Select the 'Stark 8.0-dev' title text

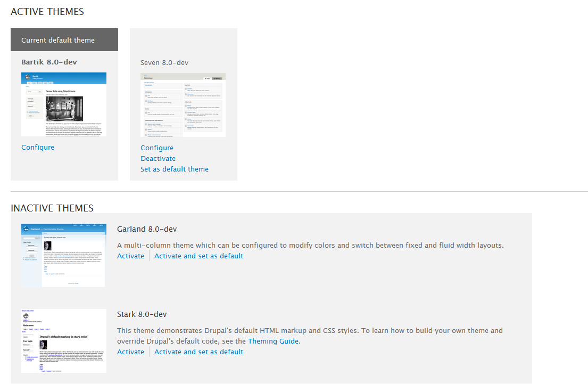click(142, 314)
